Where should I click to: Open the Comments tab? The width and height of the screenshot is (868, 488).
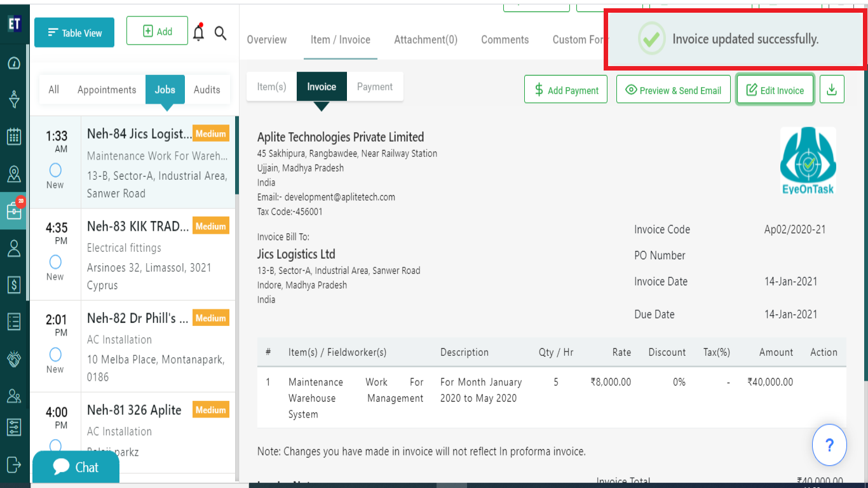tap(505, 39)
